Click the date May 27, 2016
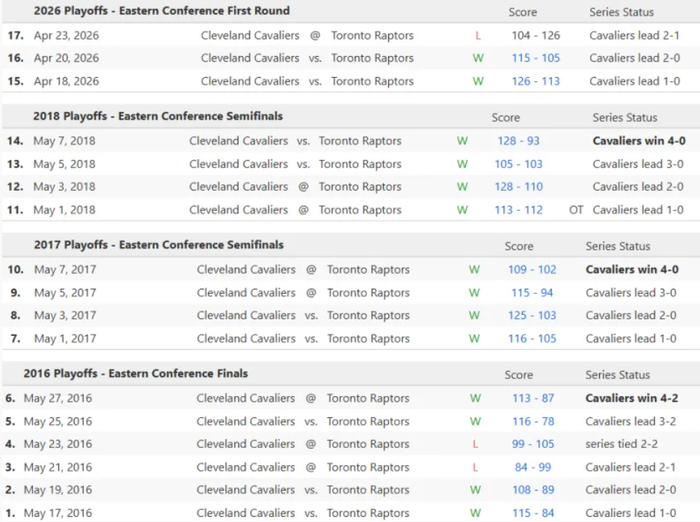Viewport: 700px width, 522px height. pyautogui.click(x=58, y=398)
